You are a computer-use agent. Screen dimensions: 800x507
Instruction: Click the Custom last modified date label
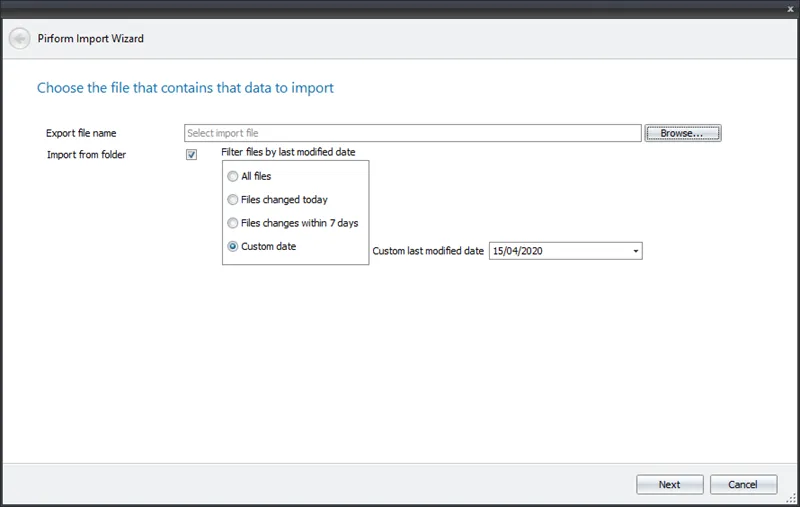(428, 252)
